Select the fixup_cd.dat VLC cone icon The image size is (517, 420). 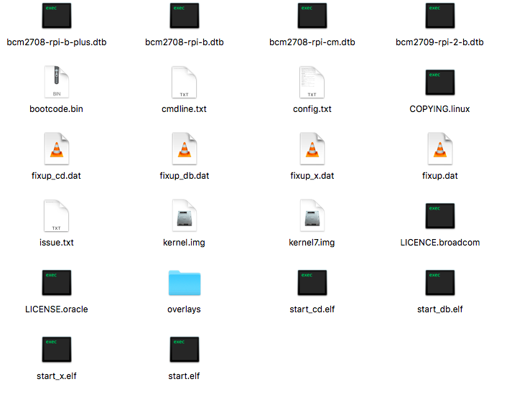tap(57, 149)
